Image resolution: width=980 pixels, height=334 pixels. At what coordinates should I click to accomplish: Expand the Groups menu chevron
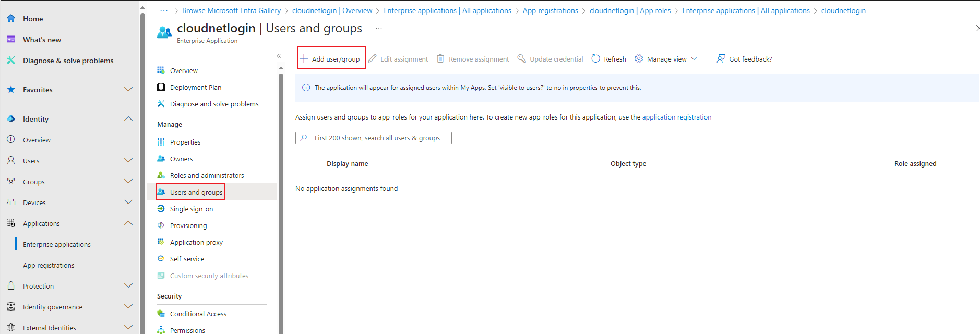tap(128, 182)
